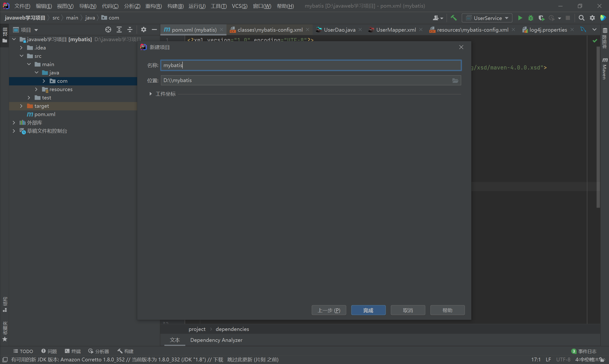Click the Build project hammer icon
This screenshot has height=364, width=609.
click(453, 18)
